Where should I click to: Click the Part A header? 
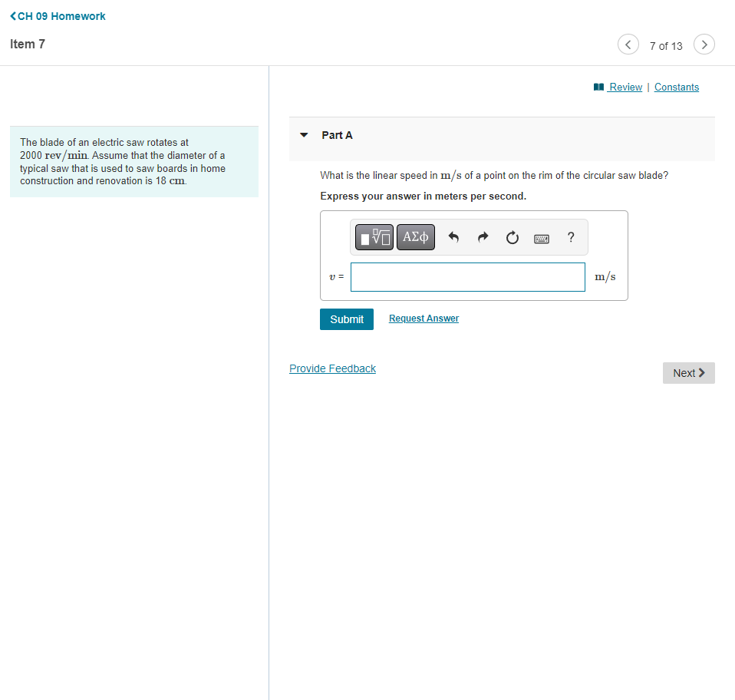pyautogui.click(x=335, y=134)
